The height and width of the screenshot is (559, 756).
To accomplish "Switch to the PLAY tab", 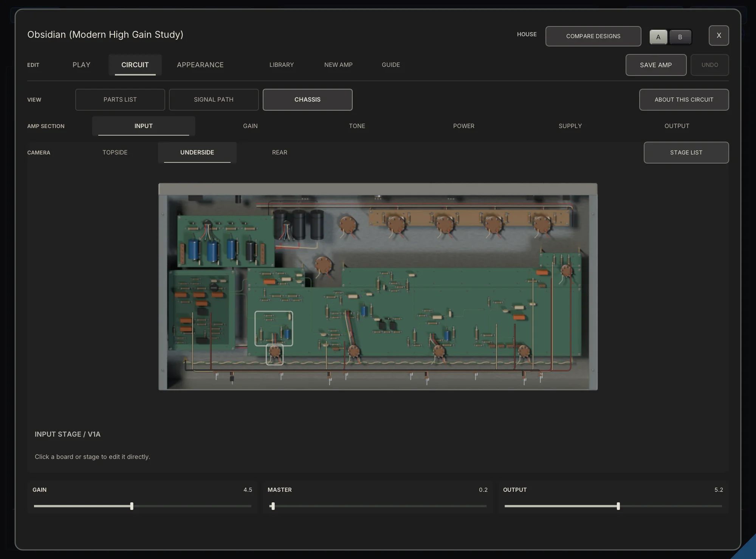I will tap(81, 65).
